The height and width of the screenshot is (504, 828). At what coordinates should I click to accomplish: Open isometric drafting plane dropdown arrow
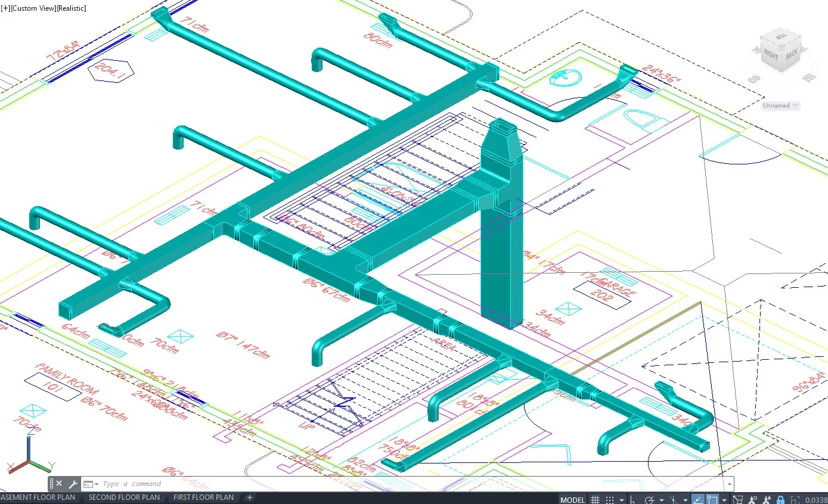point(685,500)
